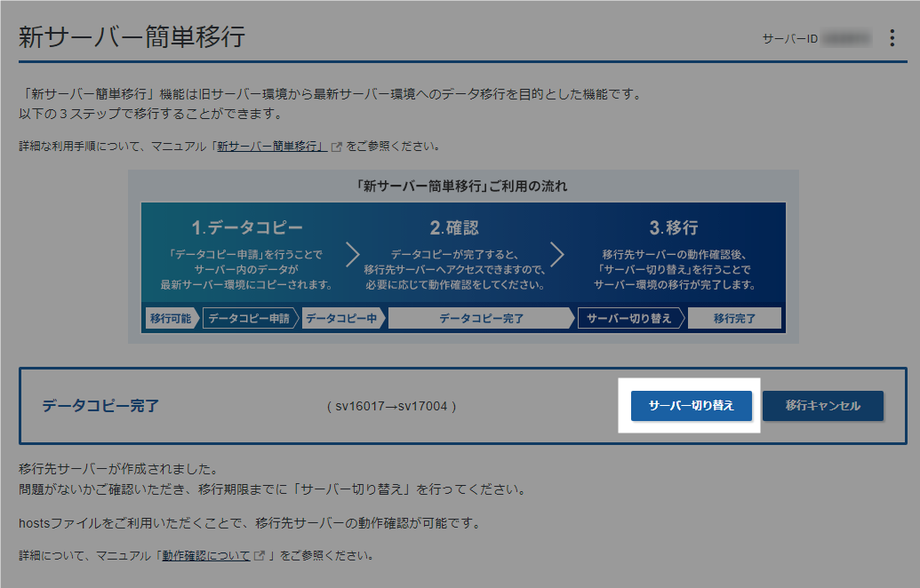The width and height of the screenshot is (920, 588).
Task: Click the サーバー切り替え button
Action: [692, 405]
